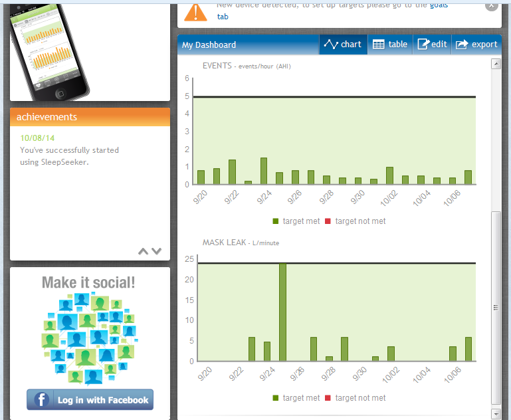Click the table grid icon
Viewport: 511px width, 420px height.
378,45
